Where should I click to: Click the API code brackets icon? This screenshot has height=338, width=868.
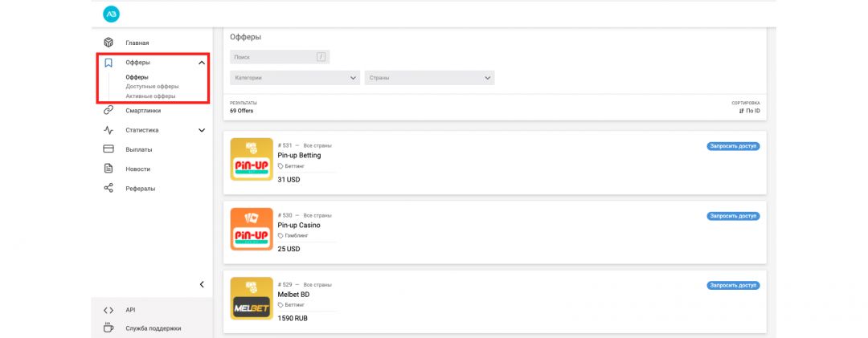click(x=108, y=310)
